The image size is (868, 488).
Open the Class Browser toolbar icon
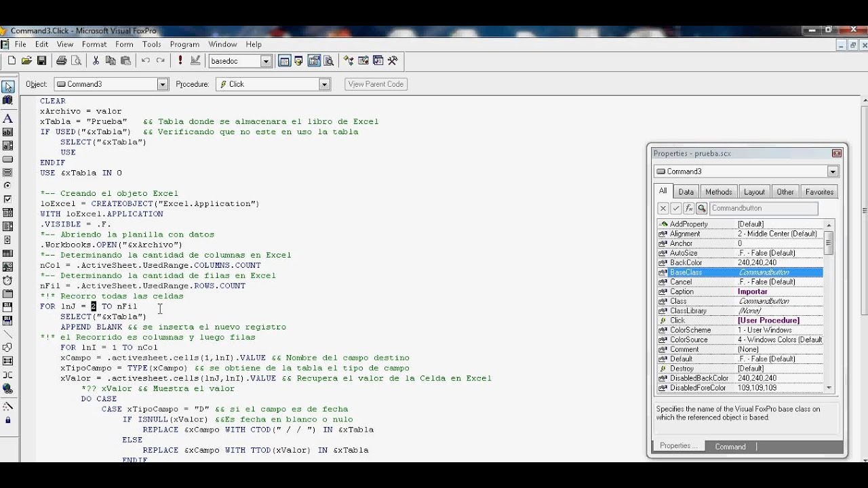click(349, 61)
